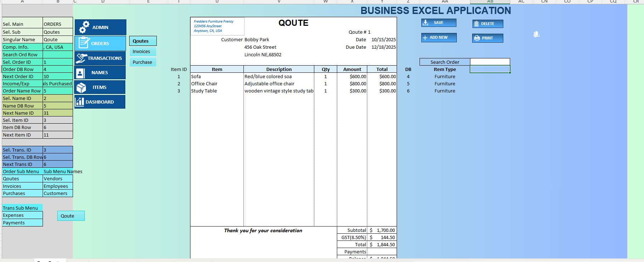Click the Qoute button near Trans Sub Menu
The width and height of the screenshot is (644, 262).
[71, 216]
